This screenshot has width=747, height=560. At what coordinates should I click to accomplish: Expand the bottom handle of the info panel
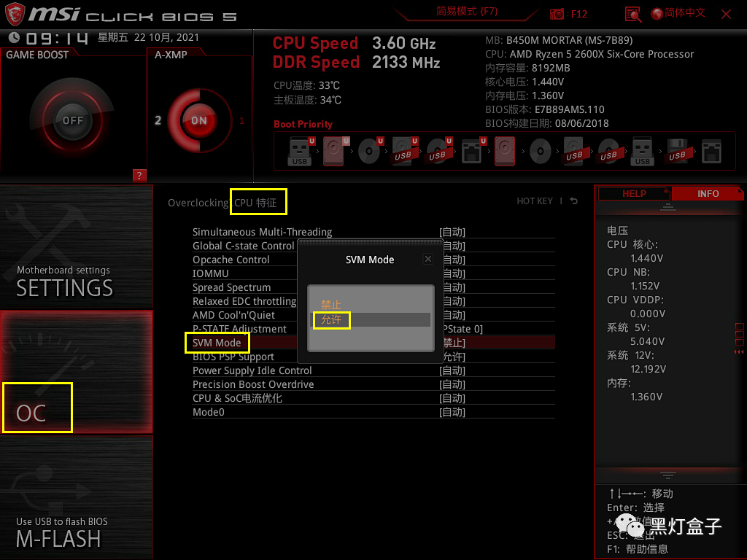668,475
